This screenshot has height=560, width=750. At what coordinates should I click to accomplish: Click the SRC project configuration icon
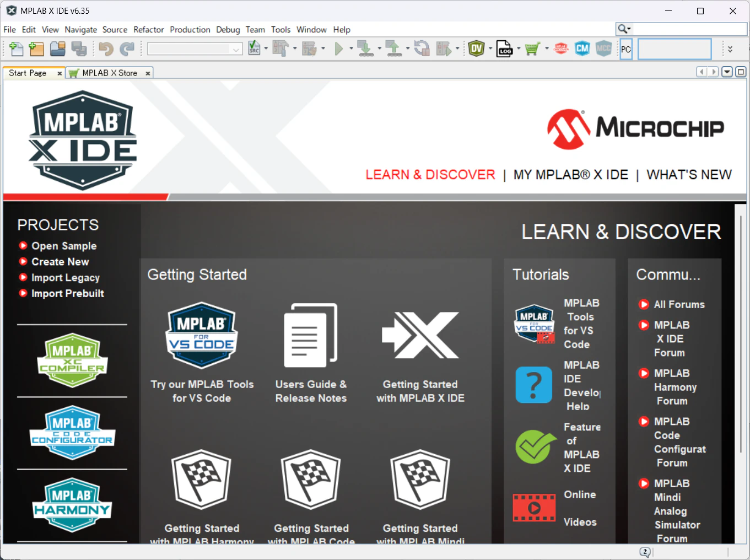tap(254, 49)
